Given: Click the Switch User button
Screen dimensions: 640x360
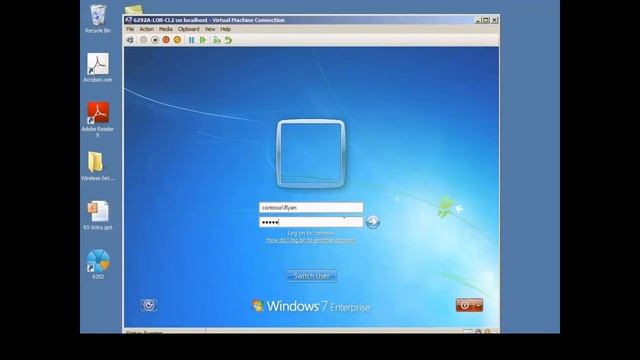Looking at the screenshot, I should 311,276.
